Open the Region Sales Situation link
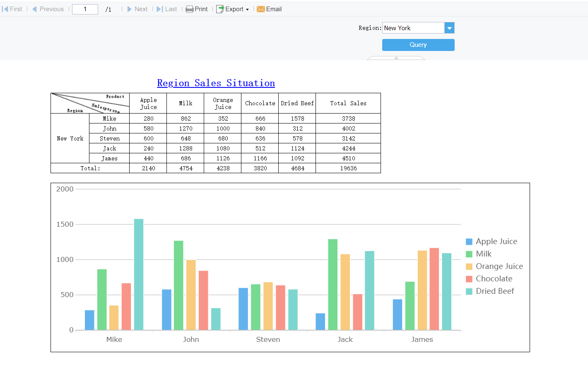 point(216,83)
